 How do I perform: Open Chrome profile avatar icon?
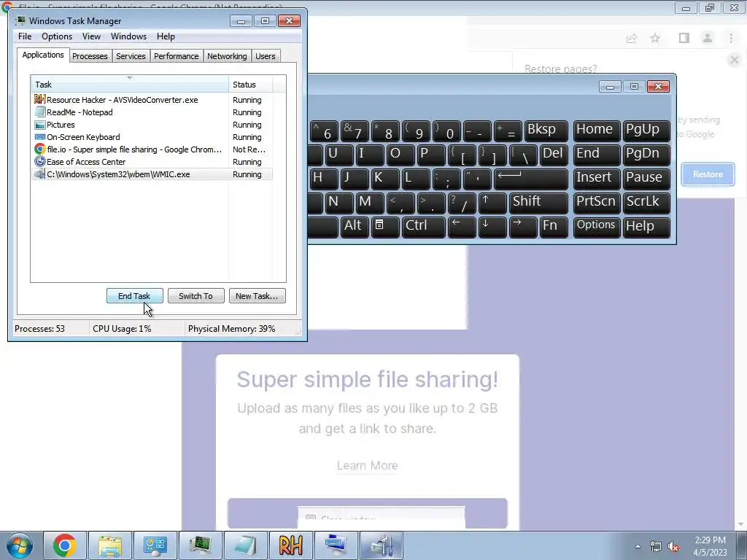(x=708, y=38)
